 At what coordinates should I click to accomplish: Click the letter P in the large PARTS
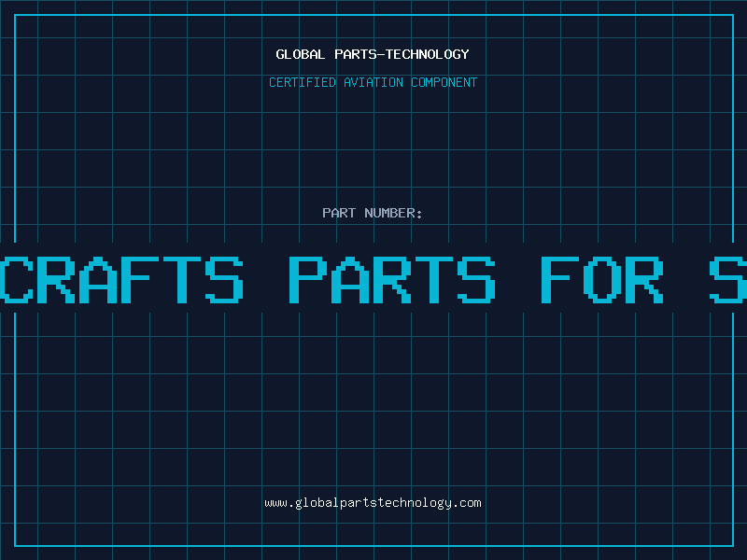coord(308,279)
